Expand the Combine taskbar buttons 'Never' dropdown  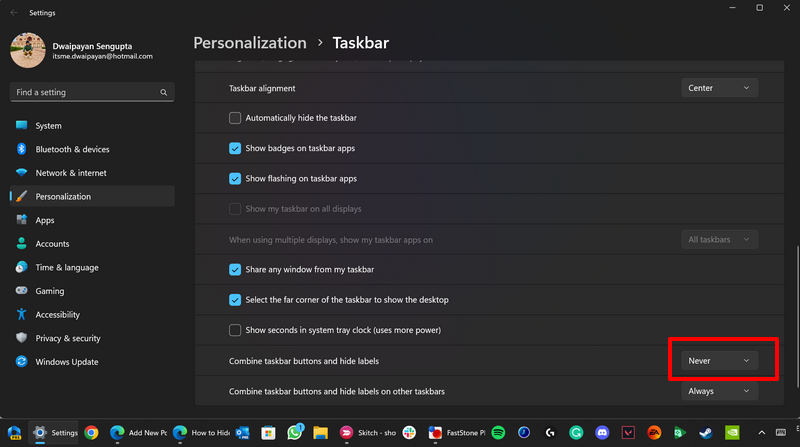click(718, 360)
